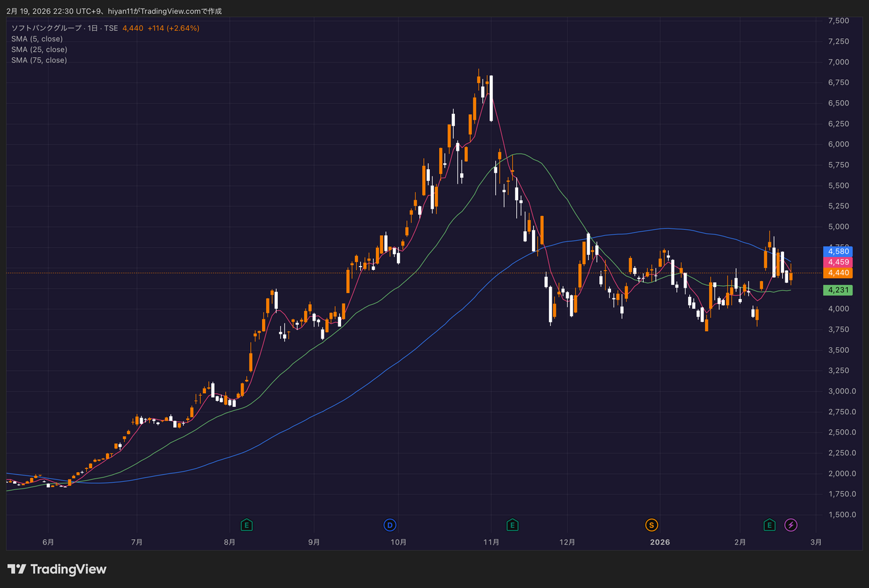Click the 7月 label on time axis
This screenshot has height=588, width=869.
(137, 542)
